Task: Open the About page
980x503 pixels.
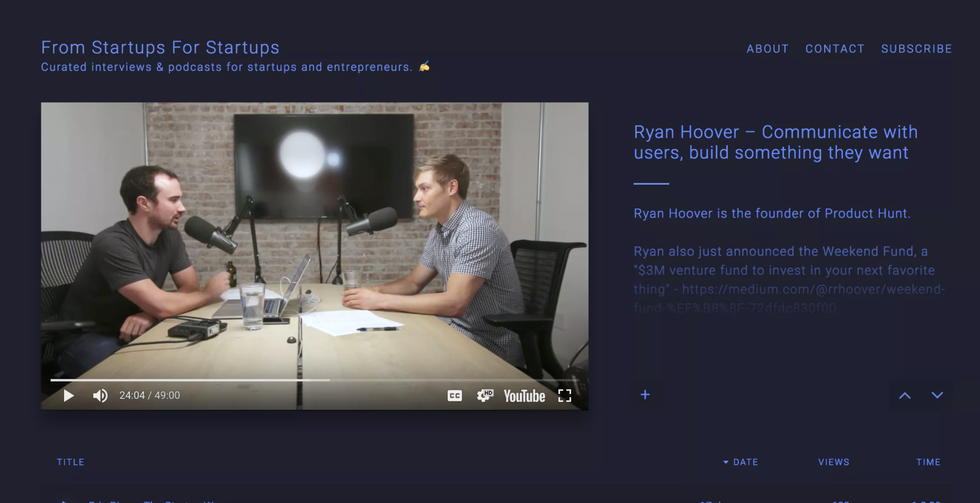Action: pyautogui.click(x=768, y=49)
